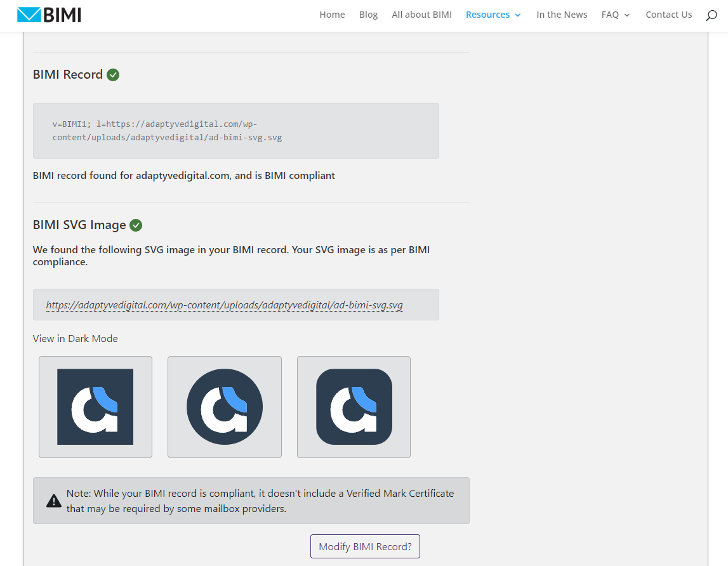This screenshot has height=566, width=728.
Task: Toggle View in Dark Mode
Action: tap(75, 339)
